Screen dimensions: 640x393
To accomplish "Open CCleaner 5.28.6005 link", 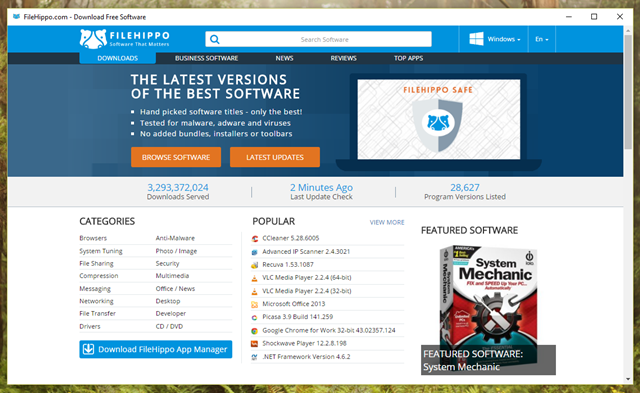I will pyautogui.click(x=291, y=238).
